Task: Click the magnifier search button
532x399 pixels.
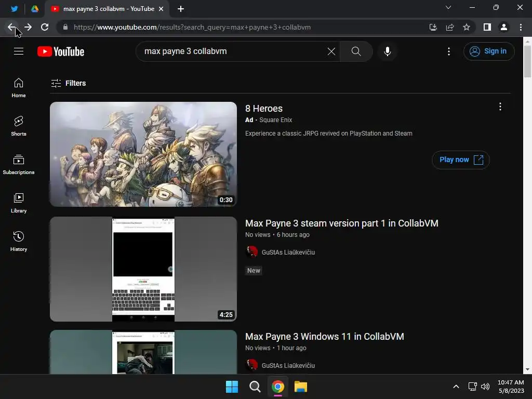Action: (x=356, y=51)
